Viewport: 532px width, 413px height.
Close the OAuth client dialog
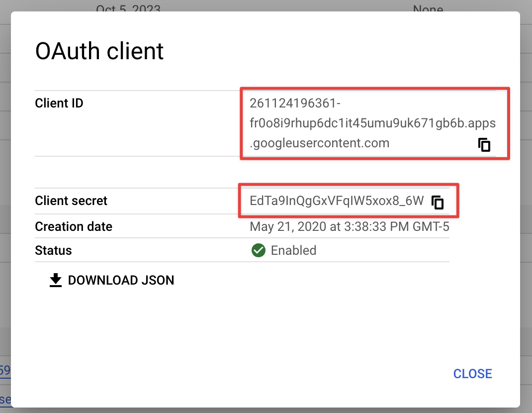[x=472, y=374]
